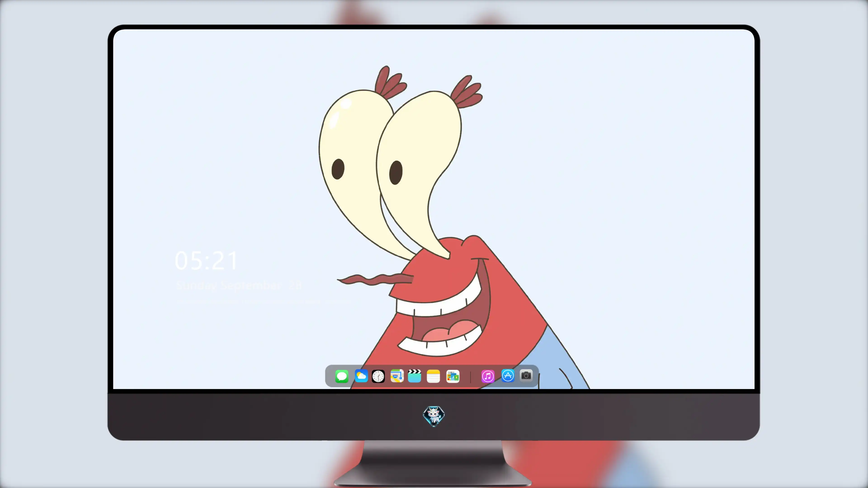Click the 05:21 clock widget
This screenshot has width=868, height=488.
(x=206, y=260)
